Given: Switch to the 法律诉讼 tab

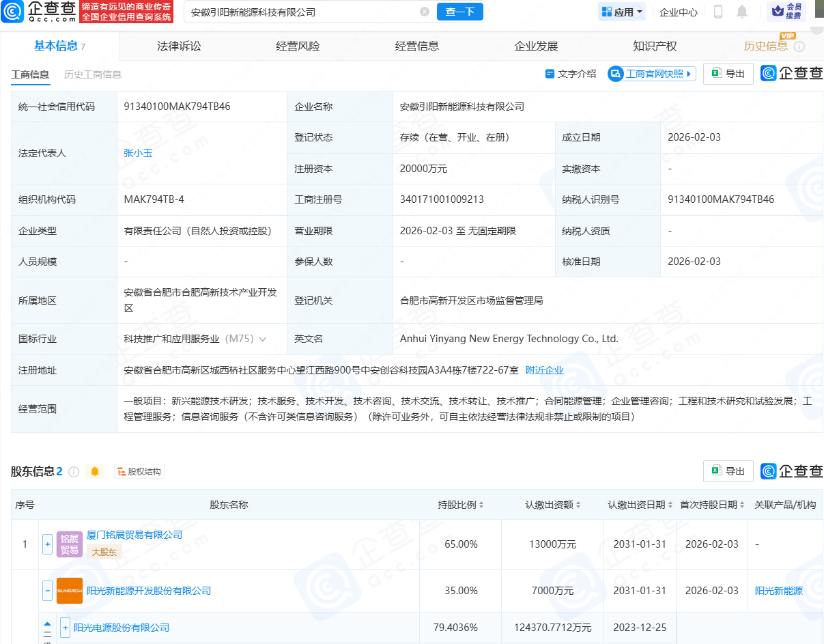Looking at the screenshot, I should pos(179,46).
